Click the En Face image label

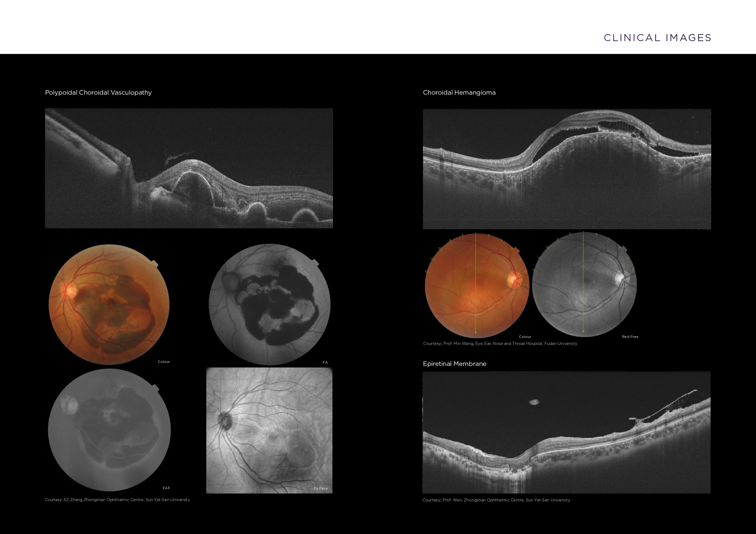320,488
